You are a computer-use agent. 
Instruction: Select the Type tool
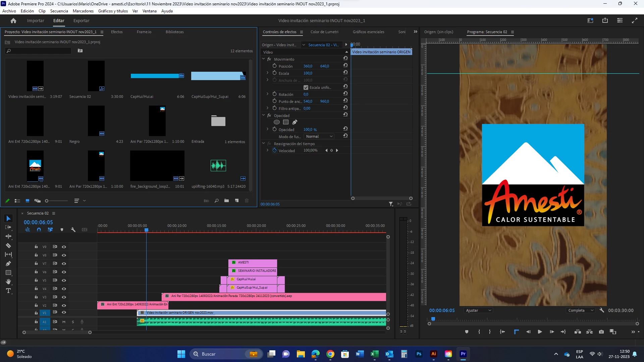(x=8, y=291)
